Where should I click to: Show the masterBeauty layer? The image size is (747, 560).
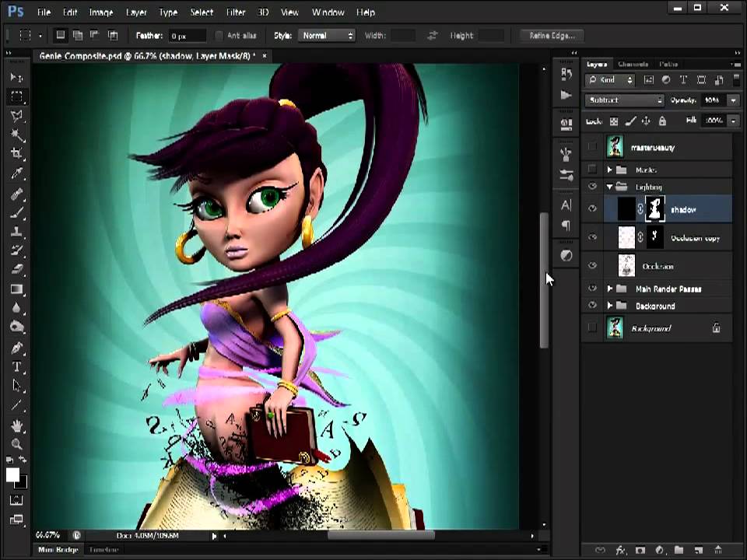click(x=592, y=147)
